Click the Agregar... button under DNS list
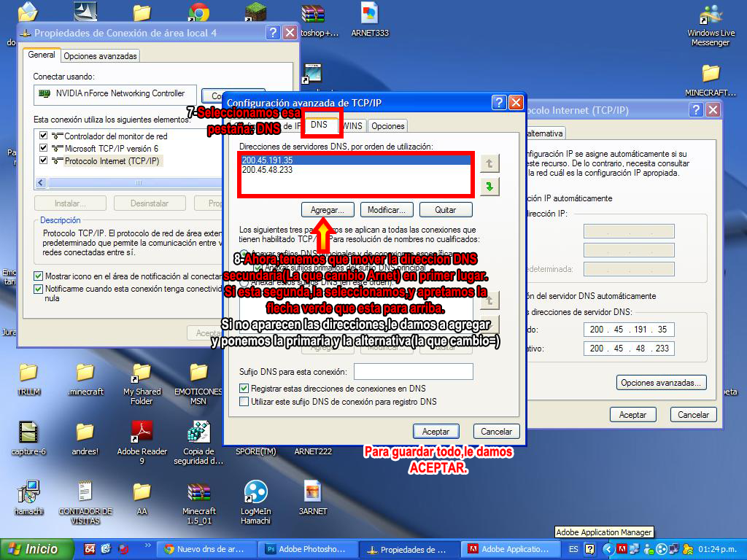The height and width of the screenshot is (560, 747). tap(328, 209)
